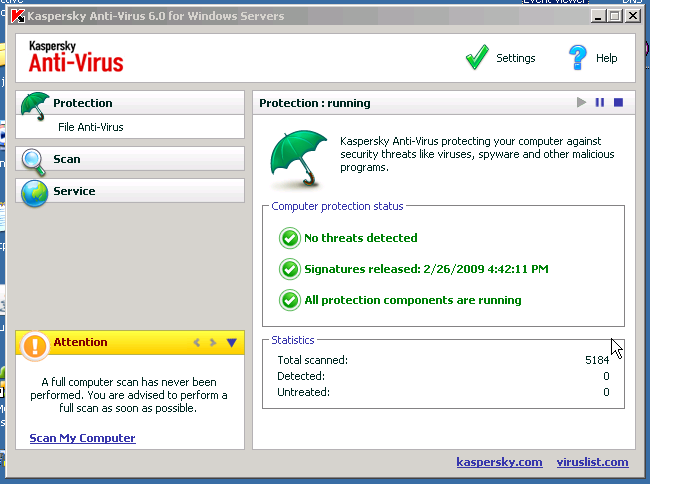Image resolution: width=686 pixels, height=502 pixels.
Task: Open kaspersky.com link
Action: [499, 462]
